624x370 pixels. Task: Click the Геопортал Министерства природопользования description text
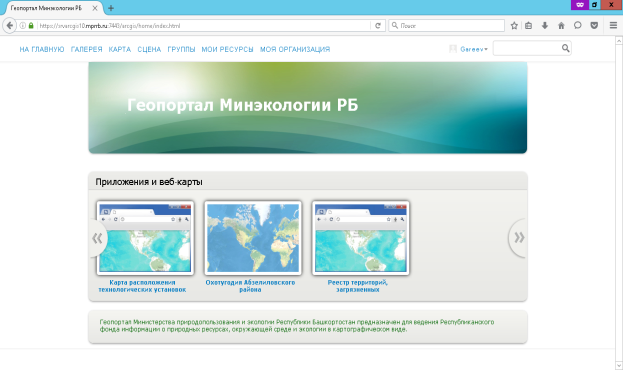click(x=297, y=325)
